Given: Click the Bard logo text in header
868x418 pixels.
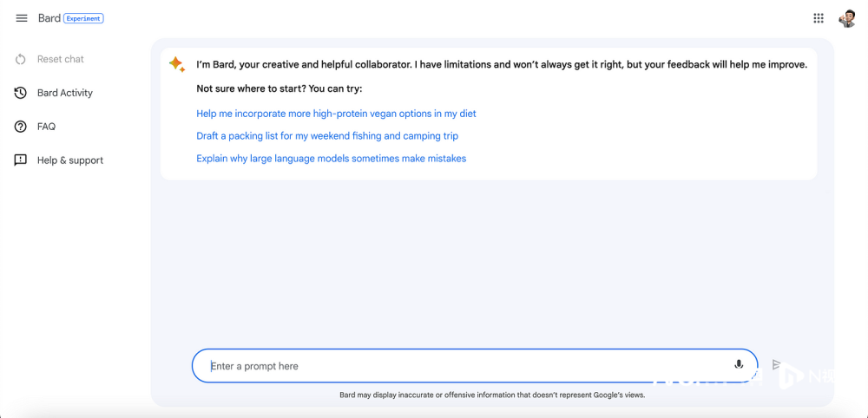Looking at the screenshot, I should [x=49, y=18].
